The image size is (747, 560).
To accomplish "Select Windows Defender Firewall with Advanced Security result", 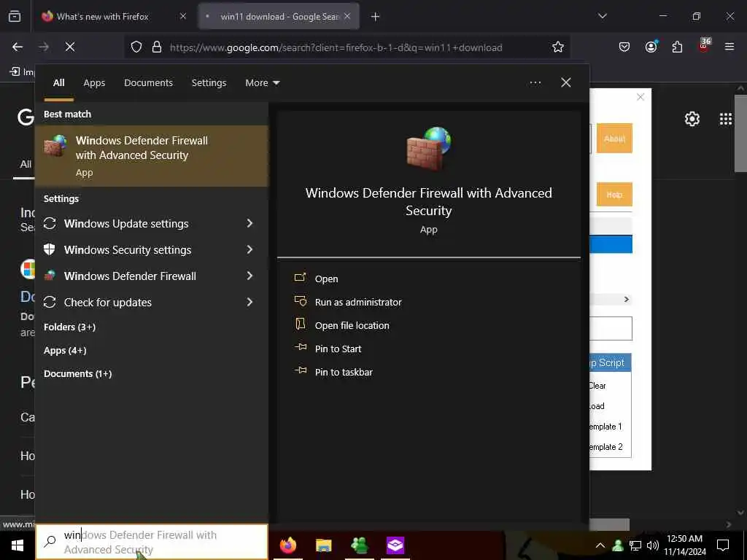I will (x=152, y=156).
